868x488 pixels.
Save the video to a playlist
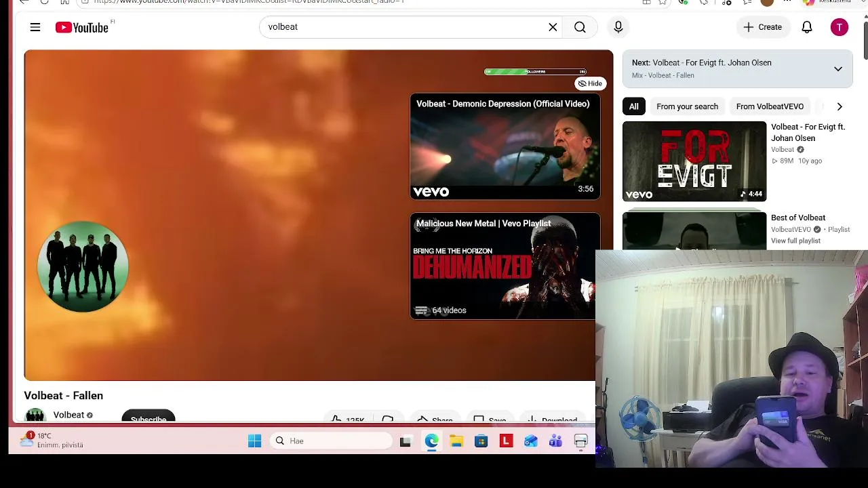[490, 418]
